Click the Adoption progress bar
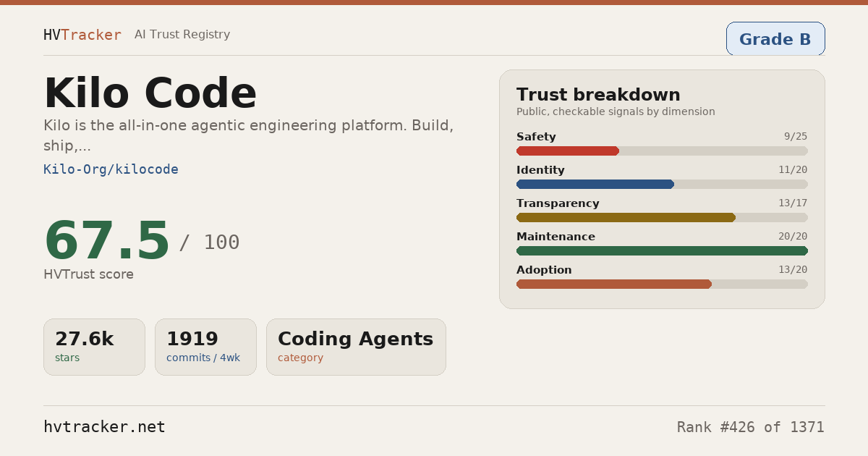 [662, 284]
